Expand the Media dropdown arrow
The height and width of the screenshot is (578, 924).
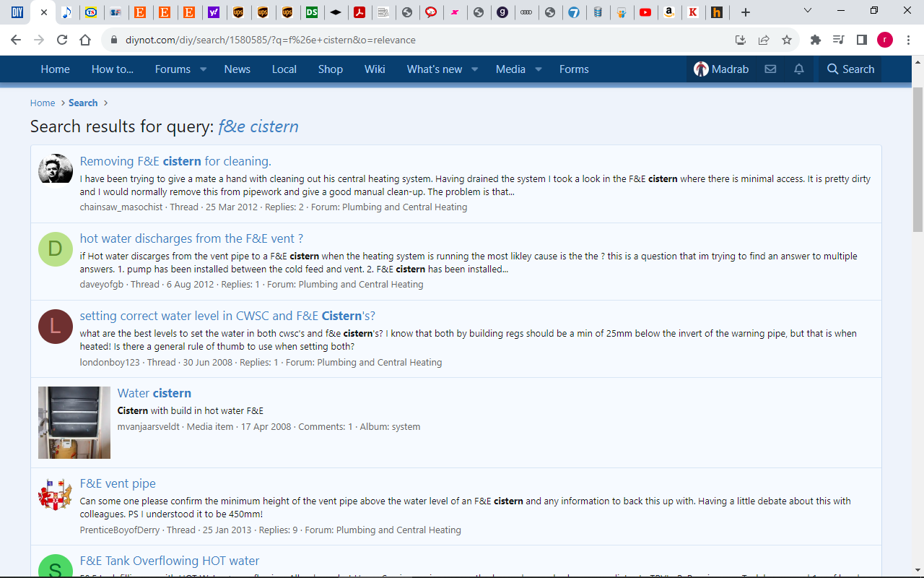pos(539,69)
